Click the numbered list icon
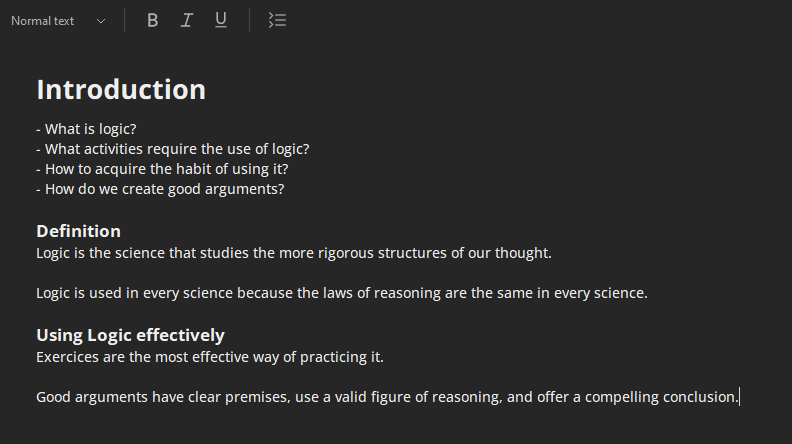 [278, 20]
